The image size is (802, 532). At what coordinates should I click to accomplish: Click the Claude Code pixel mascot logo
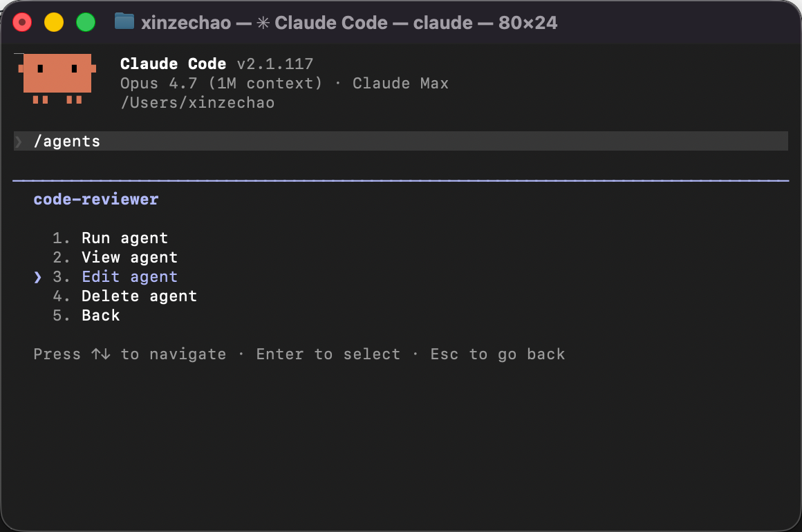tap(57, 78)
